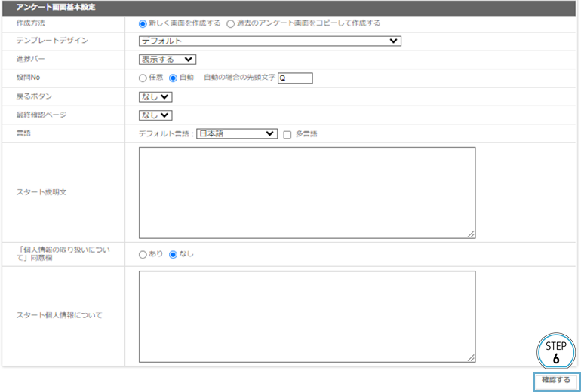Click the STEP 6 circle badge
The image size is (581, 392).
(x=555, y=351)
